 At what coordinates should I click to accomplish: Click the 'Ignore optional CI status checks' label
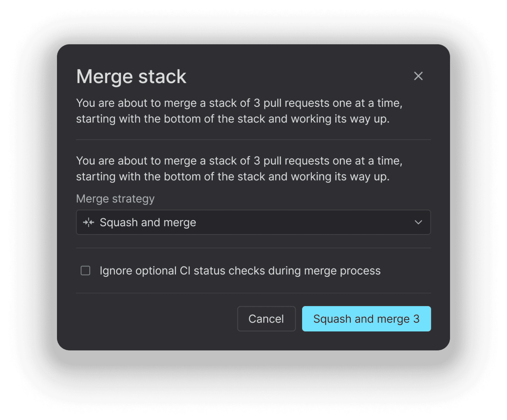240,271
